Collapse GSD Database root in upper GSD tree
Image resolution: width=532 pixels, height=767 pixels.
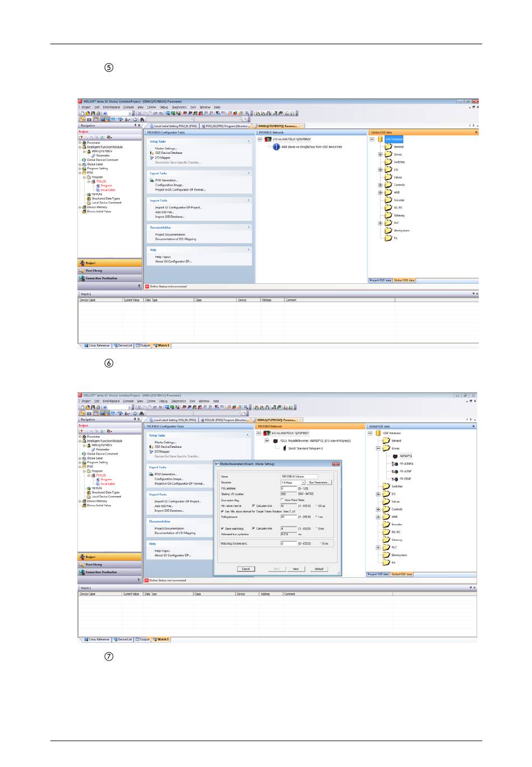pos(372,139)
